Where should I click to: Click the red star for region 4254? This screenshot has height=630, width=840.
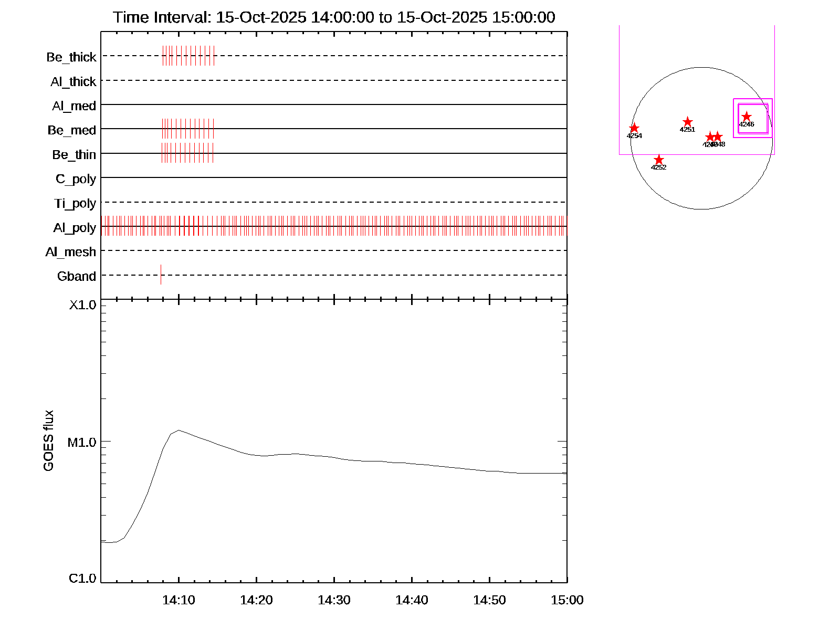click(634, 128)
